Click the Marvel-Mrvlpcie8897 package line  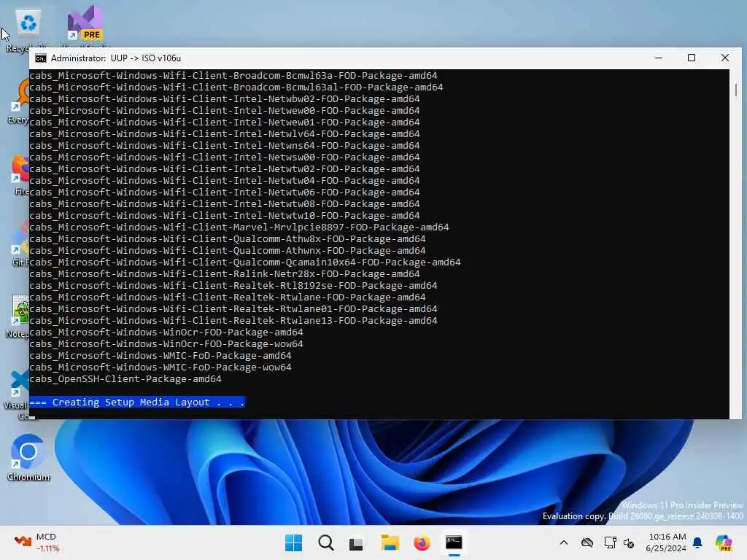pyautogui.click(x=239, y=227)
